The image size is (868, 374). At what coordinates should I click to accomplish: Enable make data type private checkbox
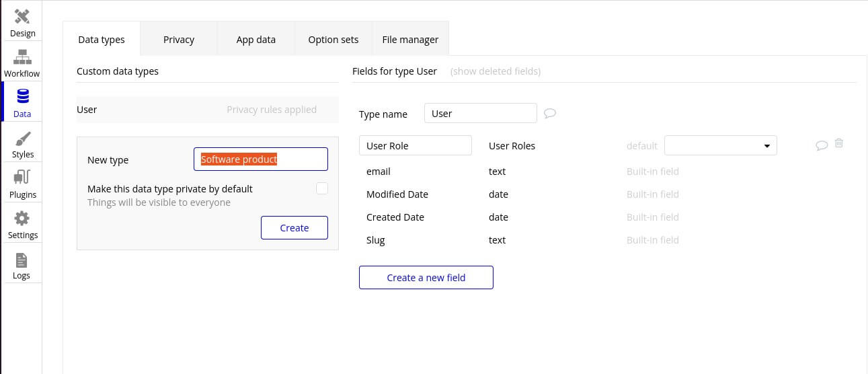(x=322, y=188)
